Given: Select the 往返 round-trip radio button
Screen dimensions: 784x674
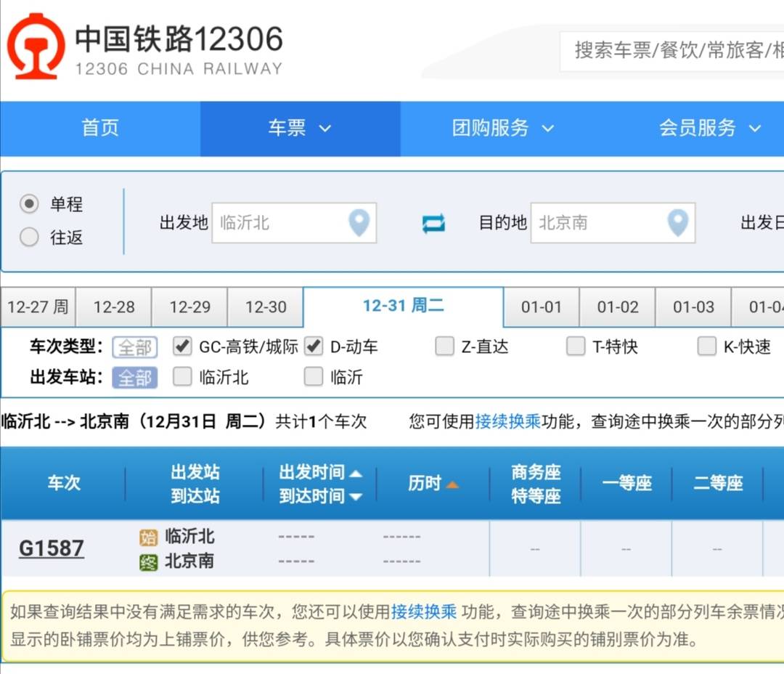Looking at the screenshot, I should click(x=29, y=237).
